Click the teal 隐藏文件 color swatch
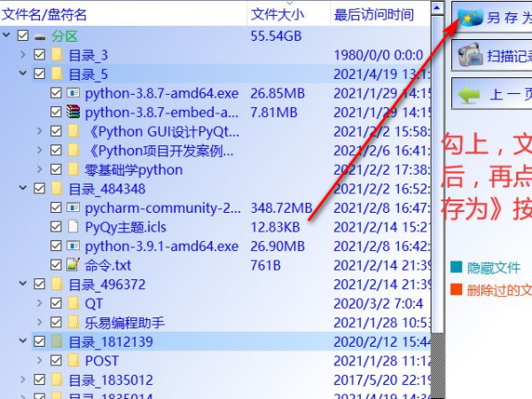 pos(457,267)
